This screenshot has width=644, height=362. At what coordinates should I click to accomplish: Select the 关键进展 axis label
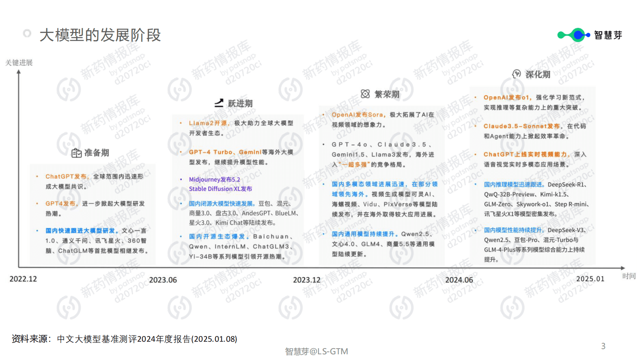point(19,62)
